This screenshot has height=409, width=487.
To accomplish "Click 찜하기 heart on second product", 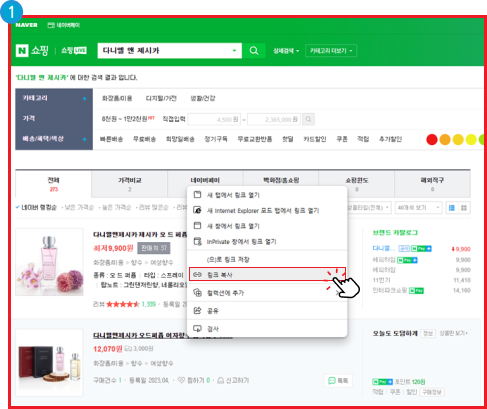I will [x=194, y=380].
